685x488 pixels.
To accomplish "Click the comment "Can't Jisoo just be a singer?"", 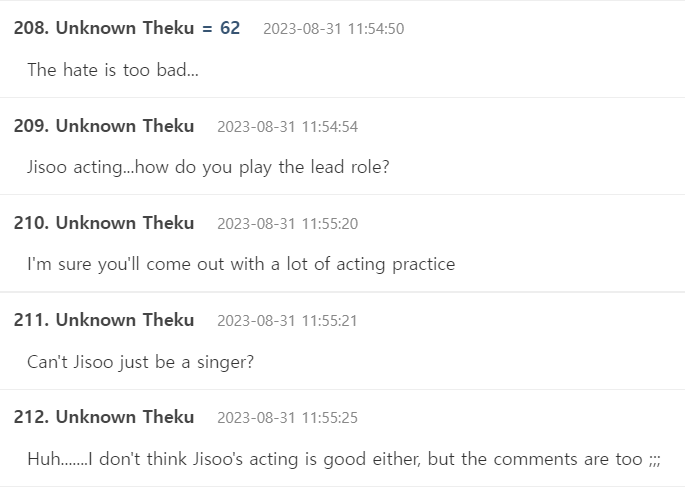I will (140, 361).
